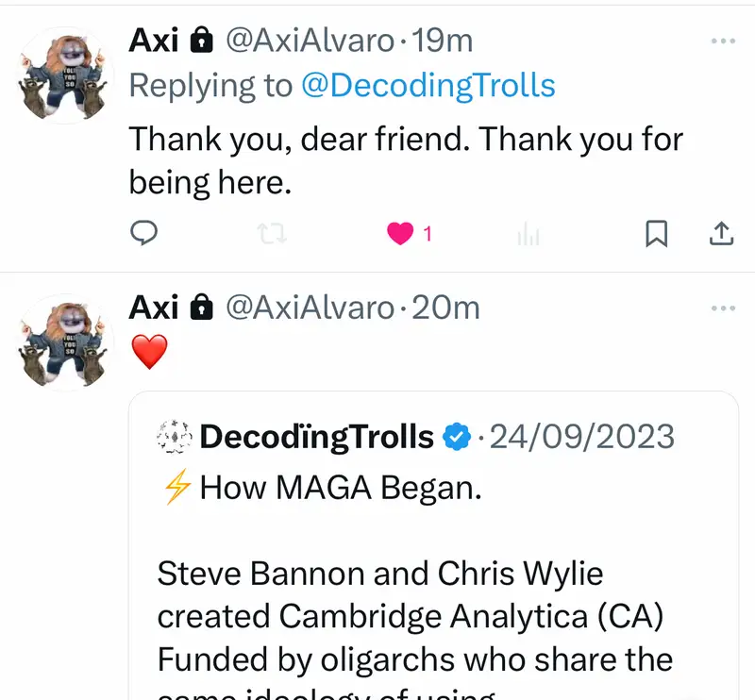Unlike the first tweet's pink heart
Image resolution: width=755 pixels, height=700 pixels.
pos(401,234)
